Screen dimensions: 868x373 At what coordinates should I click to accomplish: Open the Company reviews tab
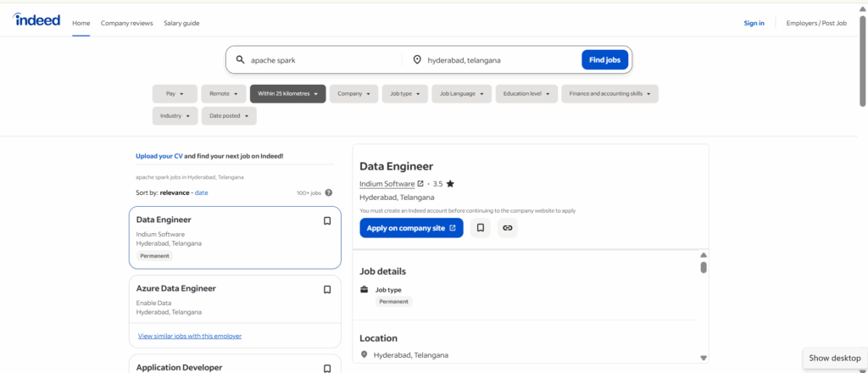[127, 23]
